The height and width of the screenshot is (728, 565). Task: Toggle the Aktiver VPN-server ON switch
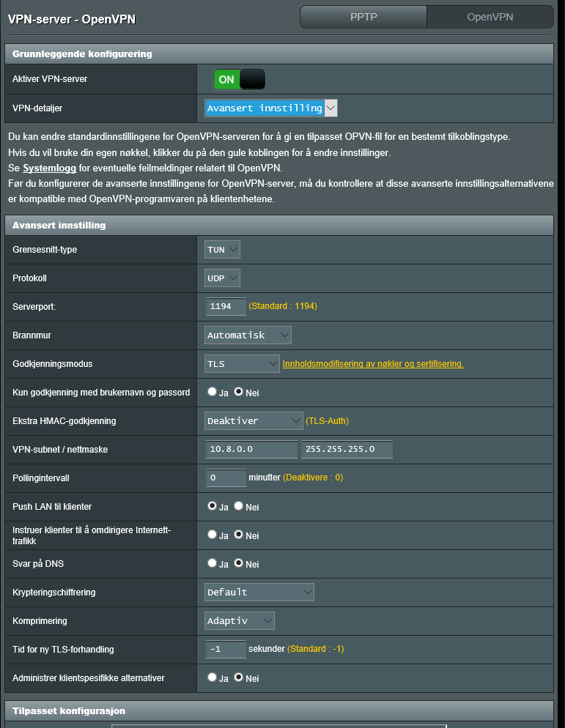pos(240,79)
